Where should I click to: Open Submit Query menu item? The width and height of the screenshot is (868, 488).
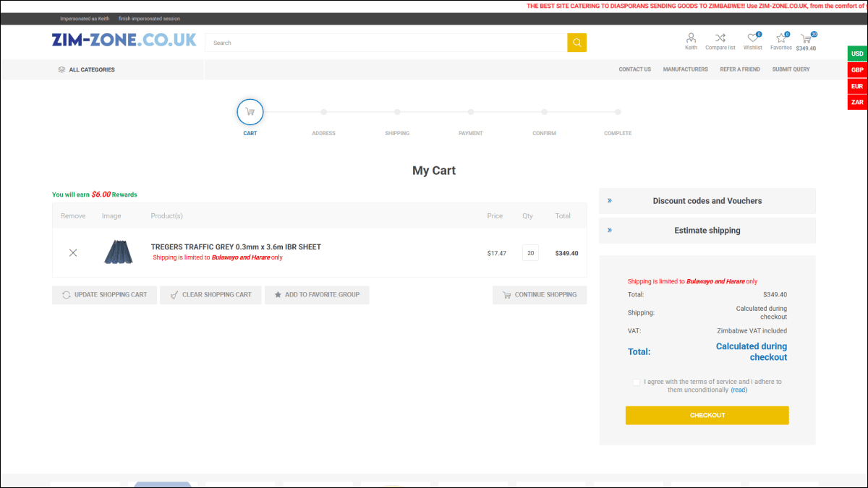tap(791, 69)
